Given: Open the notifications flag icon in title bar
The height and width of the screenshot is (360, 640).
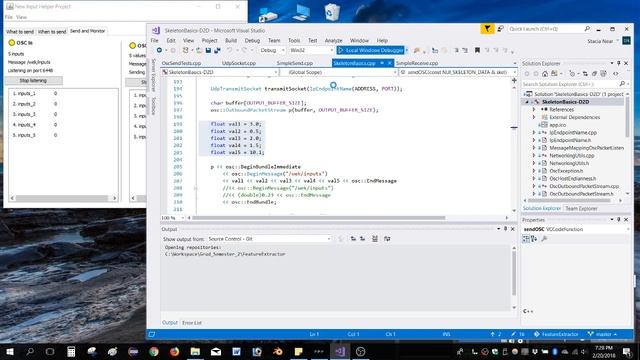Looking at the screenshot, I should click(487, 29).
